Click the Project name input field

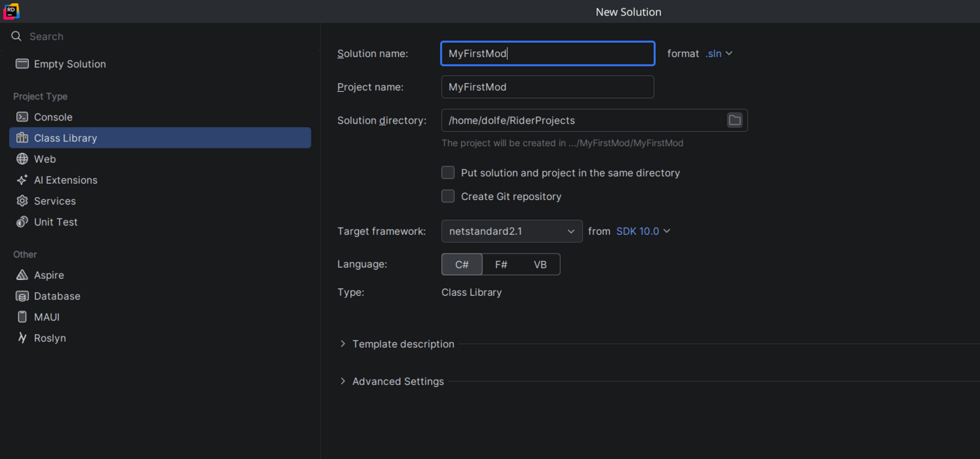548,87
